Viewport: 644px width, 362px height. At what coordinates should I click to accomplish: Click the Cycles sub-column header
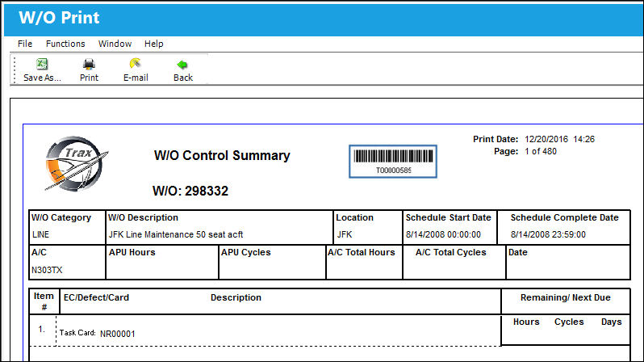coord(569,322)
